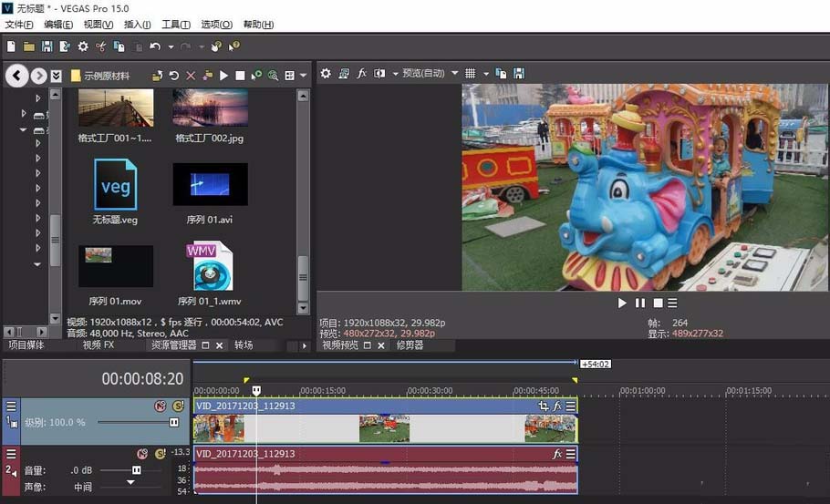Undo the last action in main toolbar
This screenshot has height=504, width=830.
point(155,46)
